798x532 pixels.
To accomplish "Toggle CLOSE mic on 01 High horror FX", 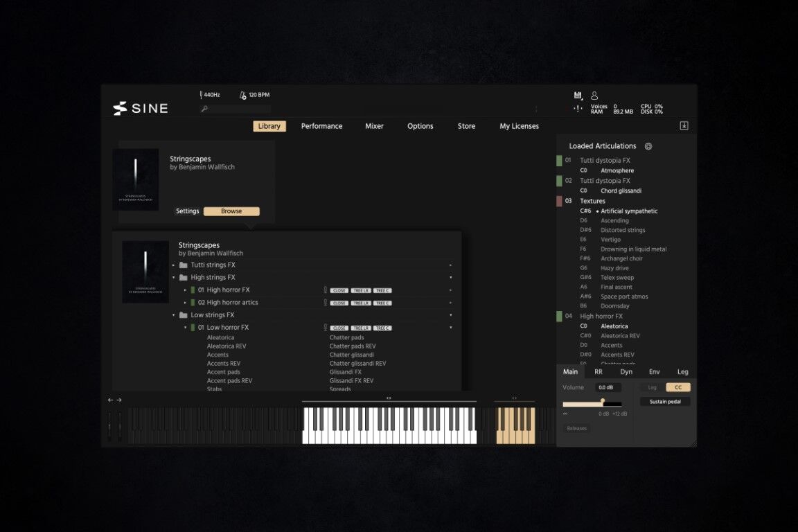I will pos(339,290).
